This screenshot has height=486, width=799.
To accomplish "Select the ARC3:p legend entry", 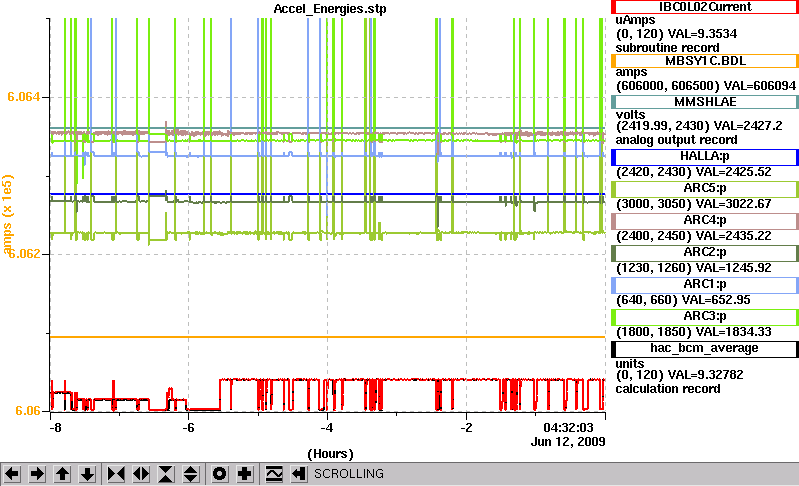I will point(705,317).
